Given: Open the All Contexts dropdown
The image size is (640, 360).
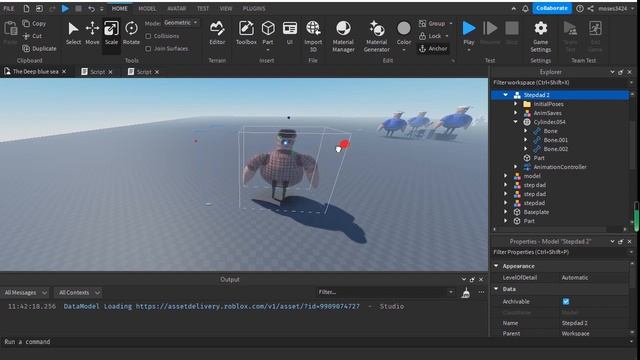Looking at the screenshot, I should pos(78,293).
